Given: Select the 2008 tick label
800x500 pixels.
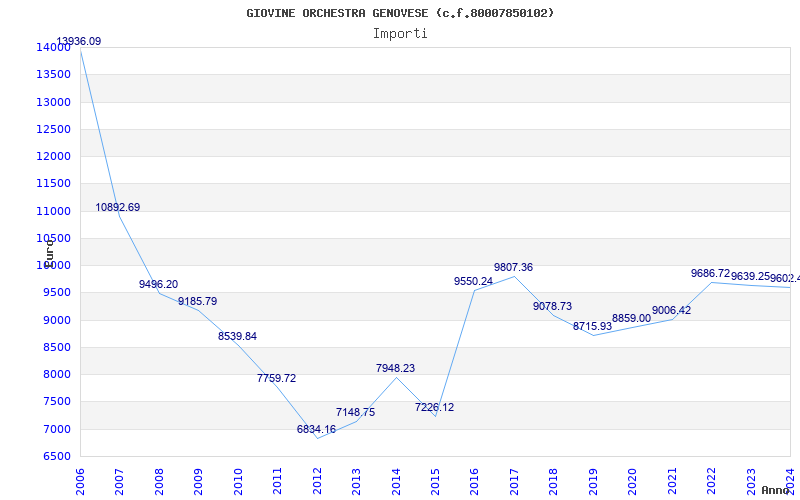Looking at the screenshot, I should point(159,482).
